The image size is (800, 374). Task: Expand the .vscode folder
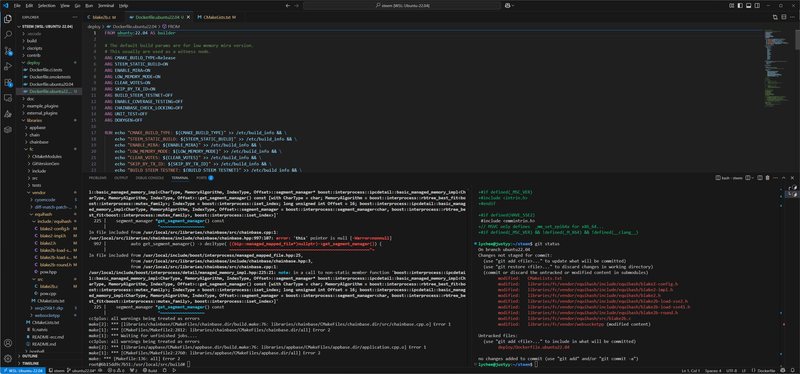click(48, 33)
